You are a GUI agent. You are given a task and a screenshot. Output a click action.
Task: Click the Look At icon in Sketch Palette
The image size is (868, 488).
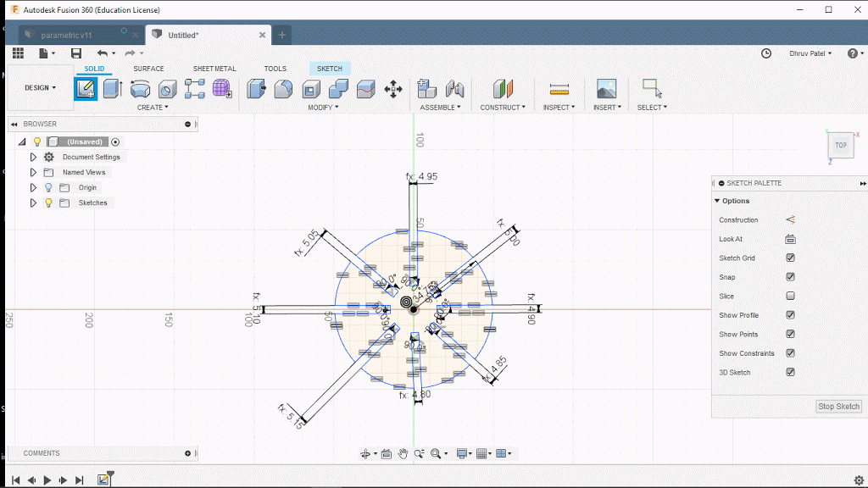[x=791, y=239]
